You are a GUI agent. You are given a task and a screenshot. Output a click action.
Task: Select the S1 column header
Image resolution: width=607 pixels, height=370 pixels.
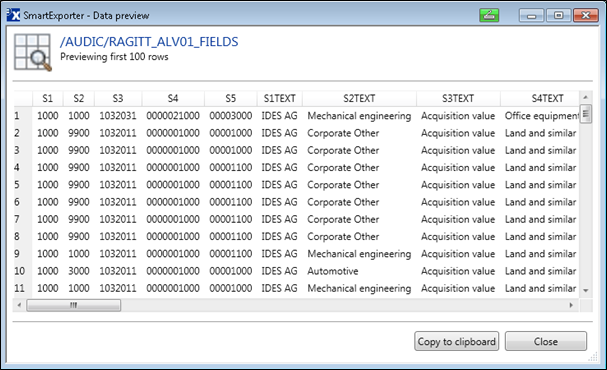tap(48, 98)
